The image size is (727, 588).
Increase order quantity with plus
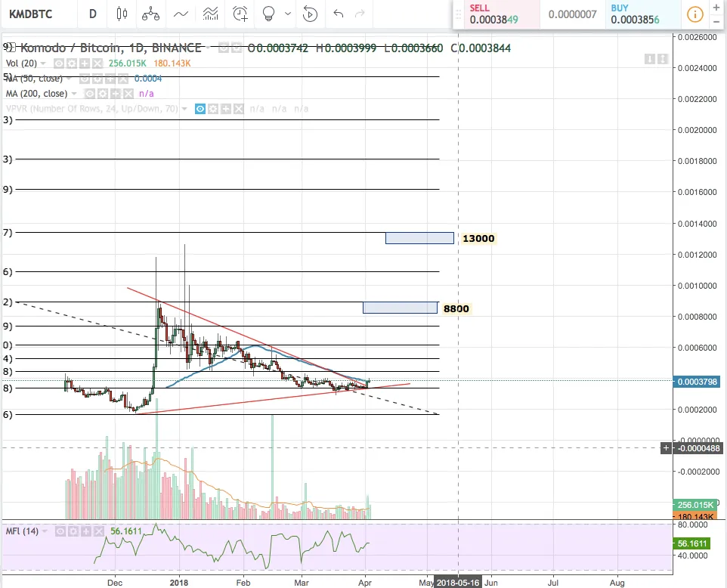(x=716, y=8)
